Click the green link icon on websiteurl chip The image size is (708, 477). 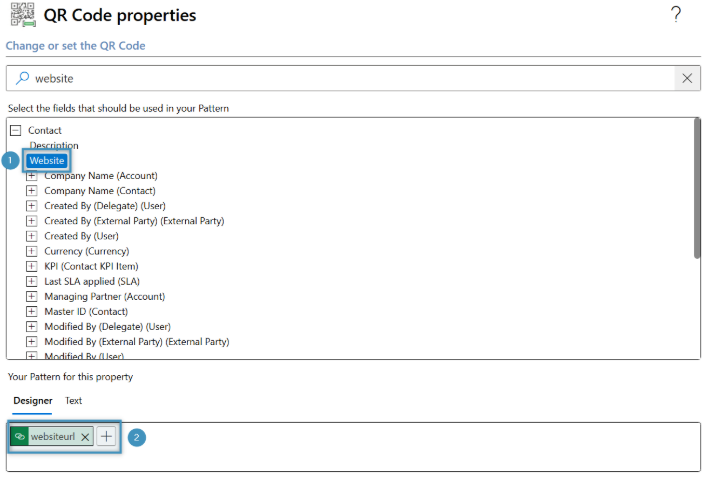(x=20, y=437)
